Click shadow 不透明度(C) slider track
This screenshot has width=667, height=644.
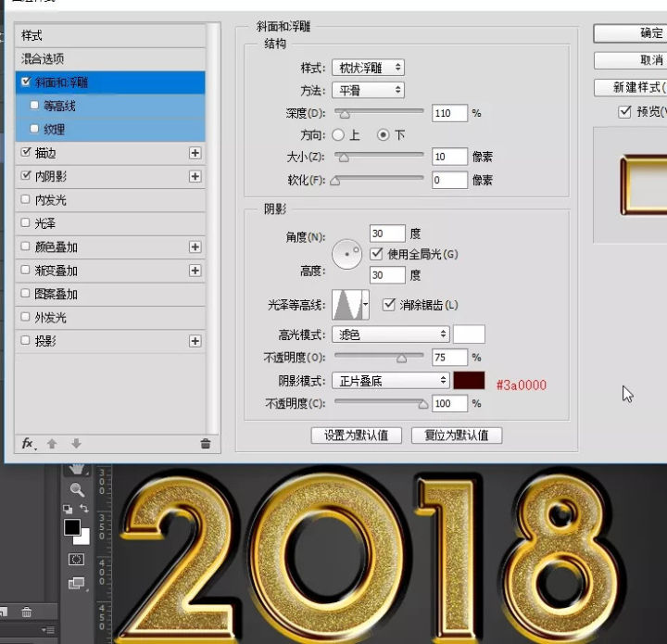point(379,400)
